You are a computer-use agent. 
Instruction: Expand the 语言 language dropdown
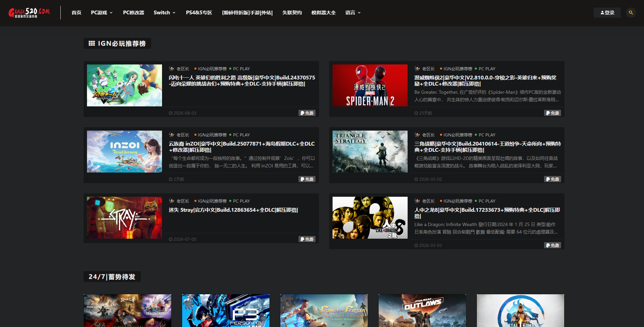tap(353, 13)
